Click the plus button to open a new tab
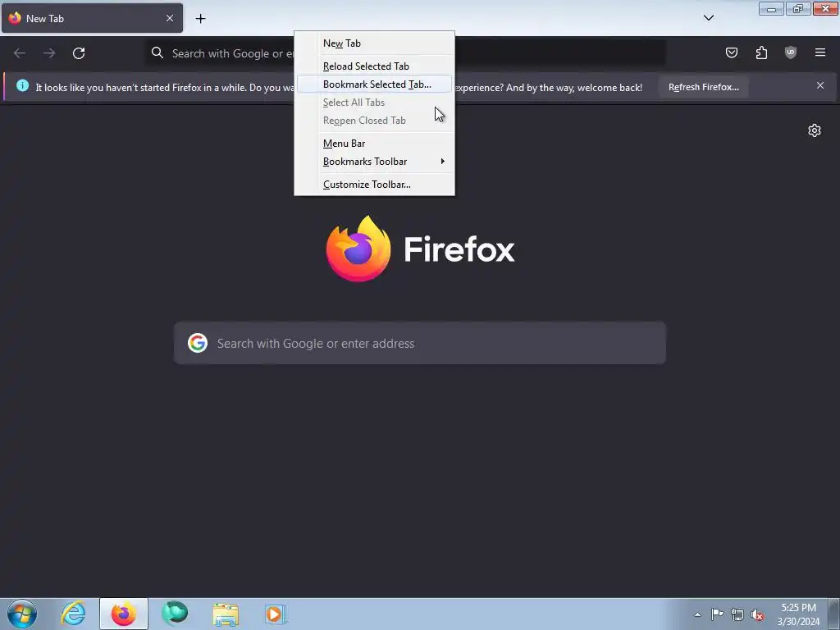The height and width of the screenshot is (630, 840). click(x=200, y=19)
